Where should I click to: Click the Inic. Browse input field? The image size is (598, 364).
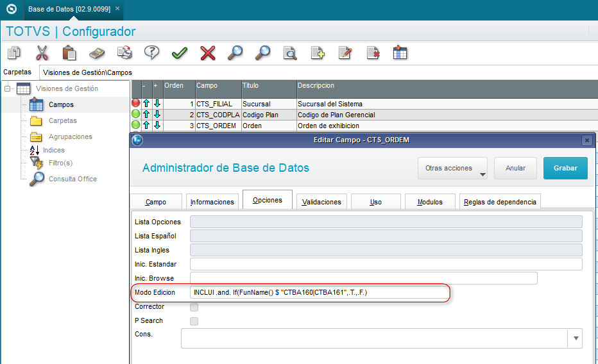click(363, 278)
